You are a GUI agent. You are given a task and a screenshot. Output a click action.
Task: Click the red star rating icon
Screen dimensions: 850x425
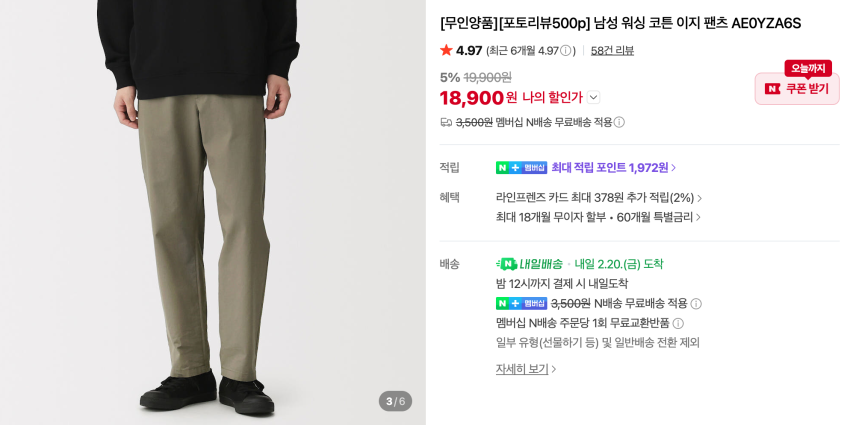pos(446,50)
